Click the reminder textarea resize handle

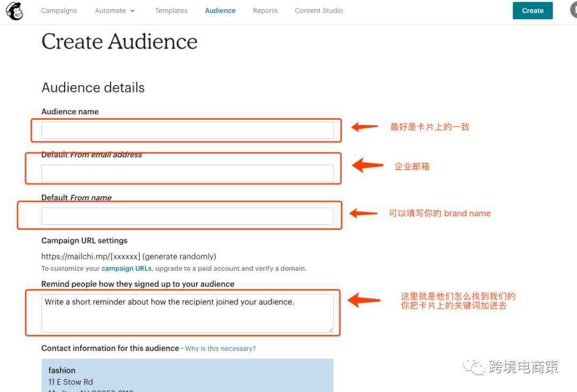point(331,330)
